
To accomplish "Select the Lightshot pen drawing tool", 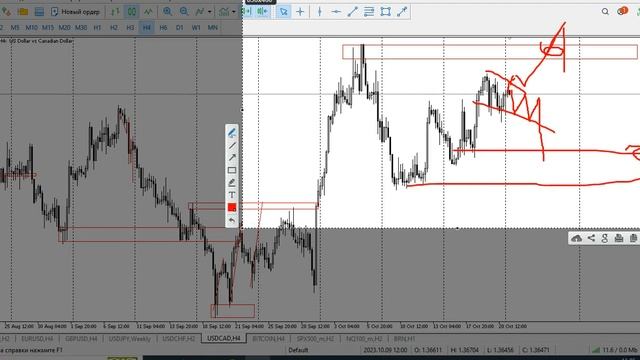I will pos(232,133).
